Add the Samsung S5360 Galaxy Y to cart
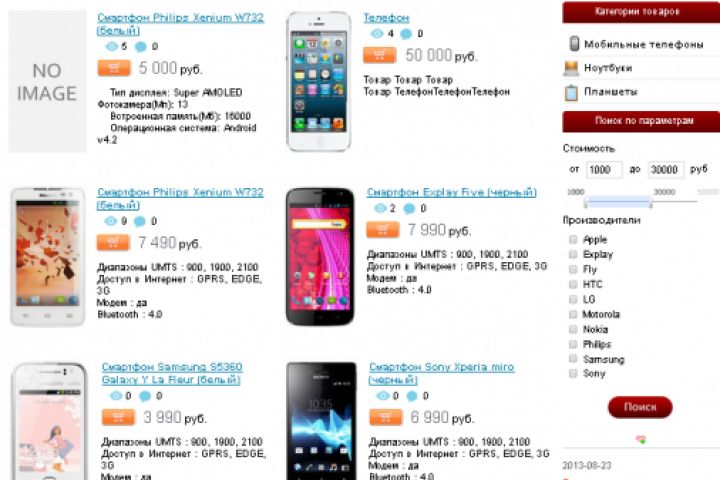The image size is (720, 480). coord(118,417)
